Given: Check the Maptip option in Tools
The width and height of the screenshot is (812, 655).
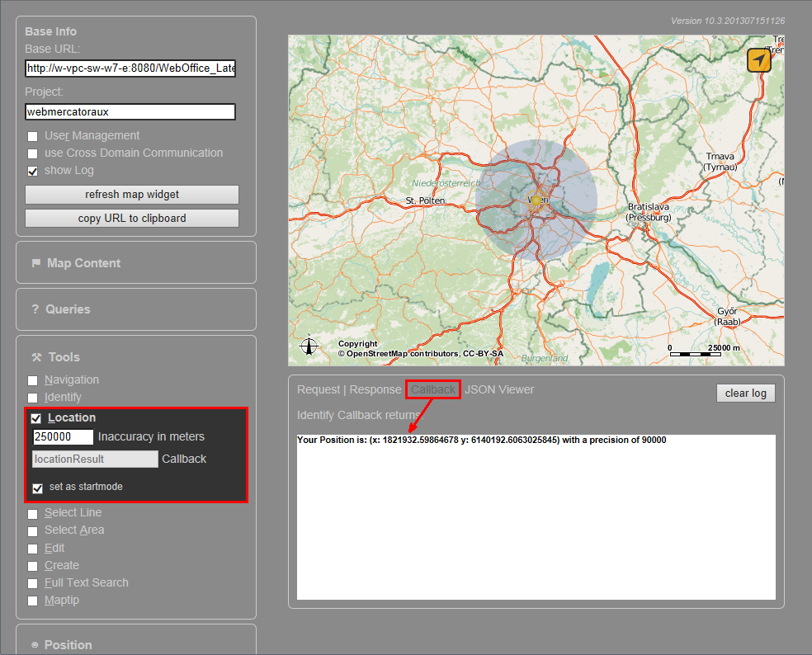Looking at the screenshot, I should [32, 601].
